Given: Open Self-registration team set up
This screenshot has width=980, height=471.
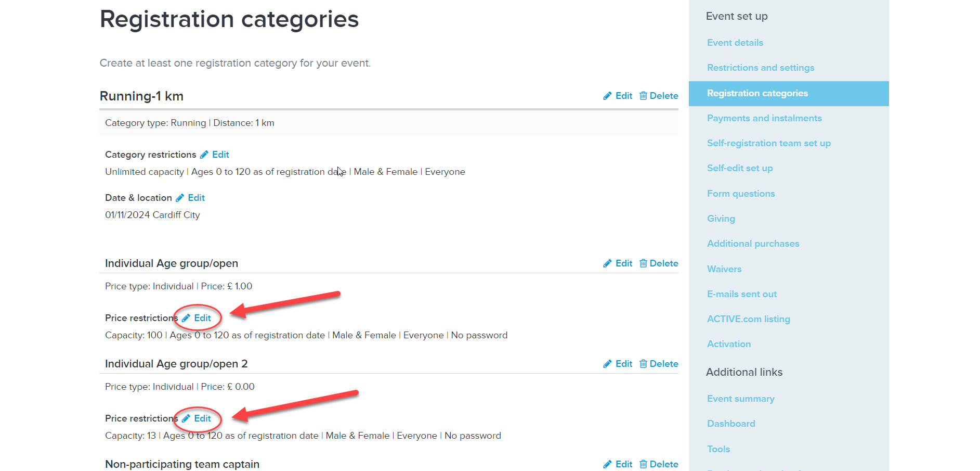Looking at the screenshot, I should (769, 143).
